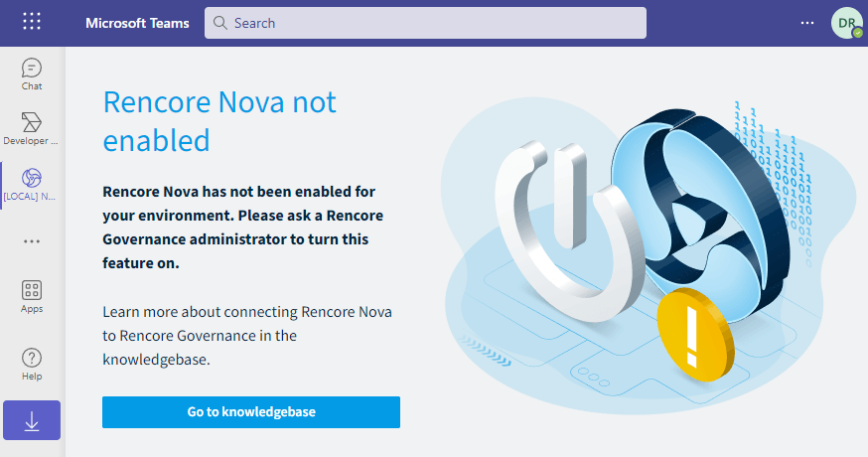Show more apps via sidebar ellipsis
The width and height of the screenshot is (868, 457).
pos(32,241)
